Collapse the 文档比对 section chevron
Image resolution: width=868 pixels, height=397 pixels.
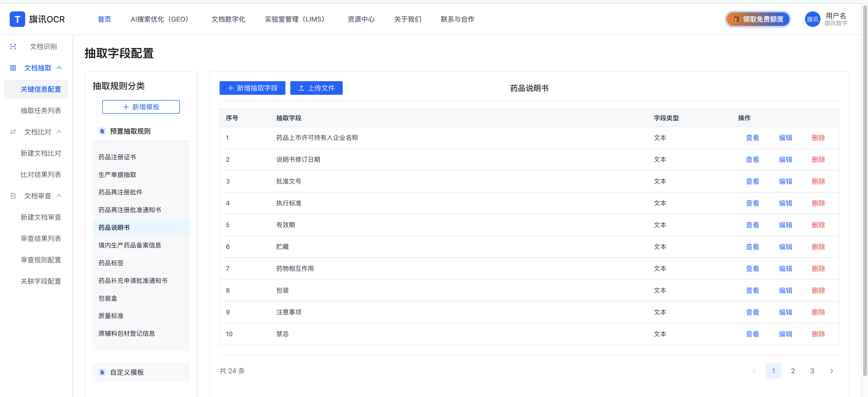59,132
